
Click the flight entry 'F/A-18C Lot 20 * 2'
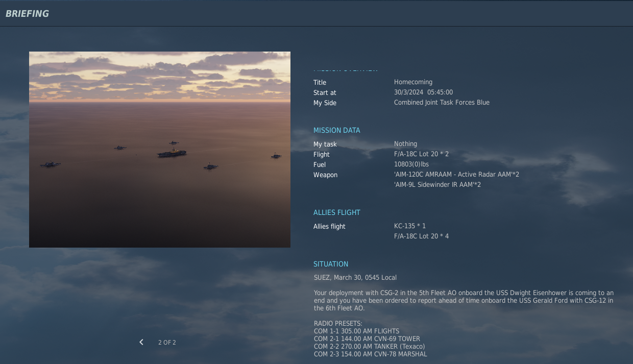421,154
